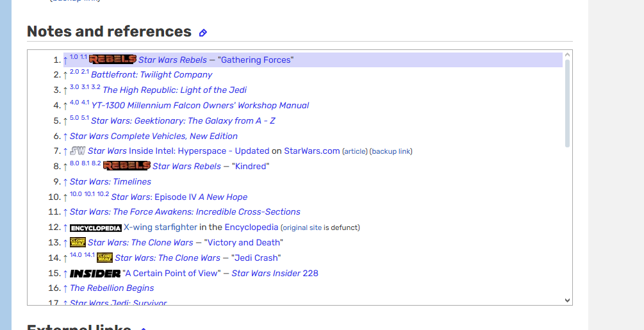Click back-reference 8.1
This screenshot has width=644, height=330.
[85, 163]
